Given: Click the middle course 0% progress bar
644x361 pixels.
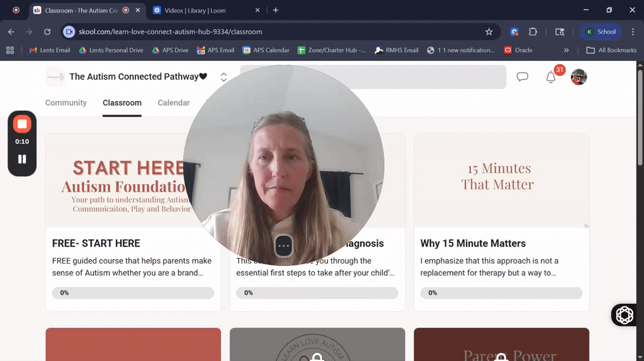Looking at the screenshot, I should [x=317, y=293].
